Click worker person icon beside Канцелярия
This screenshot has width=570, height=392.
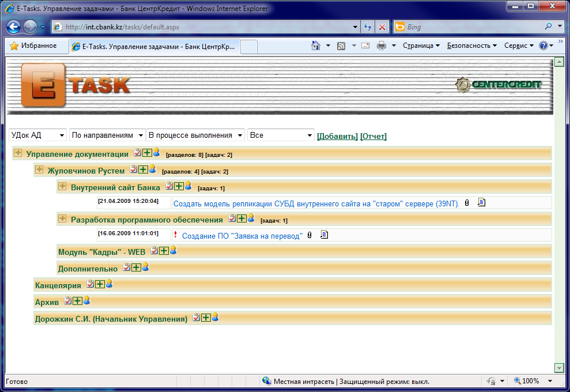[110, 284]
